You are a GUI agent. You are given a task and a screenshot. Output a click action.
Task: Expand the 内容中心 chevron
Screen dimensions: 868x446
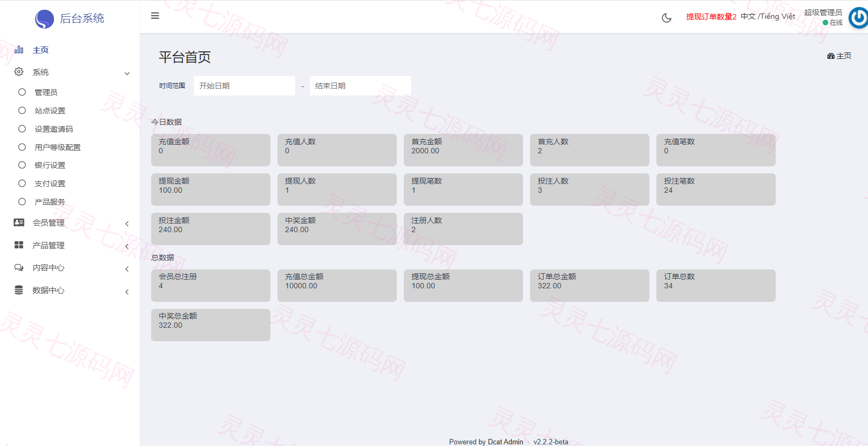(x=127, y=269)
